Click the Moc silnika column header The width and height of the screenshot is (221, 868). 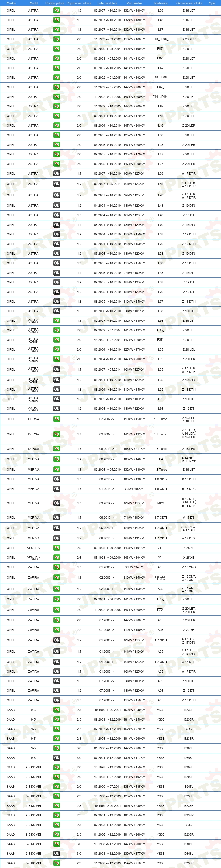[x=134, y=3]
